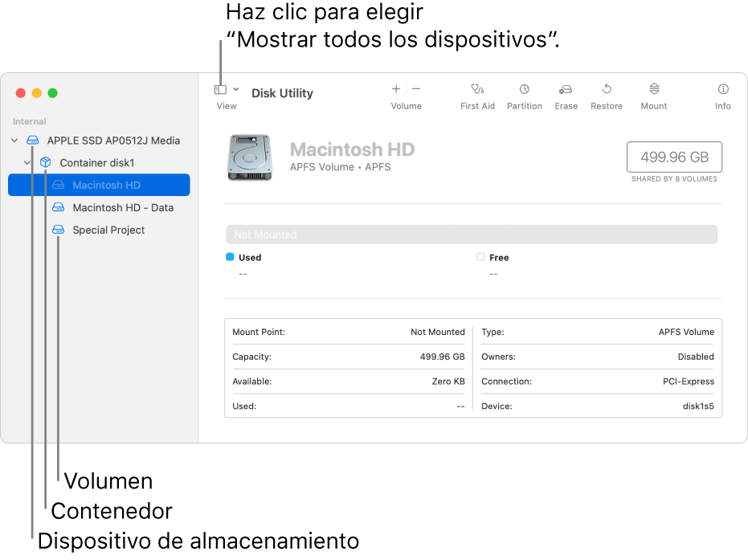
Task: Expand the View dropdown chevron
Action: 235,89
